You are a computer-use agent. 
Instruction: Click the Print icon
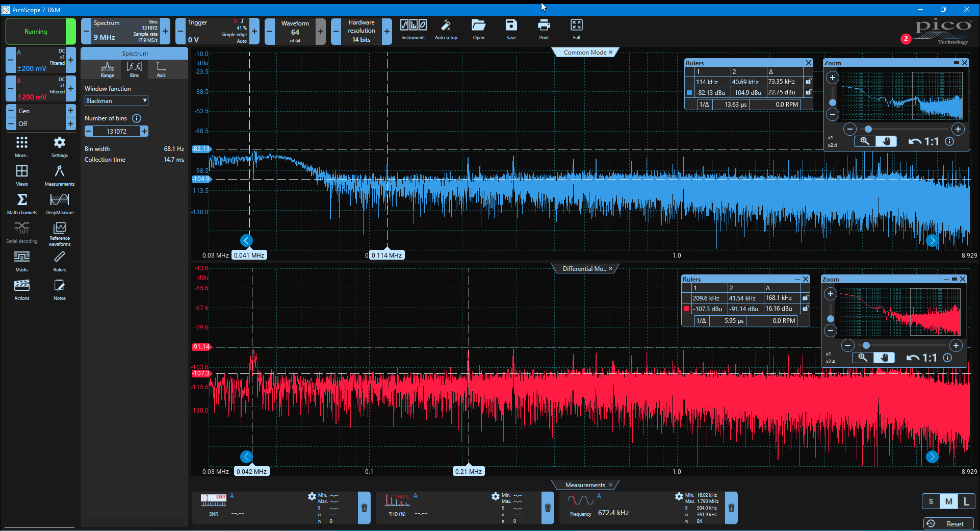point(544,30)
